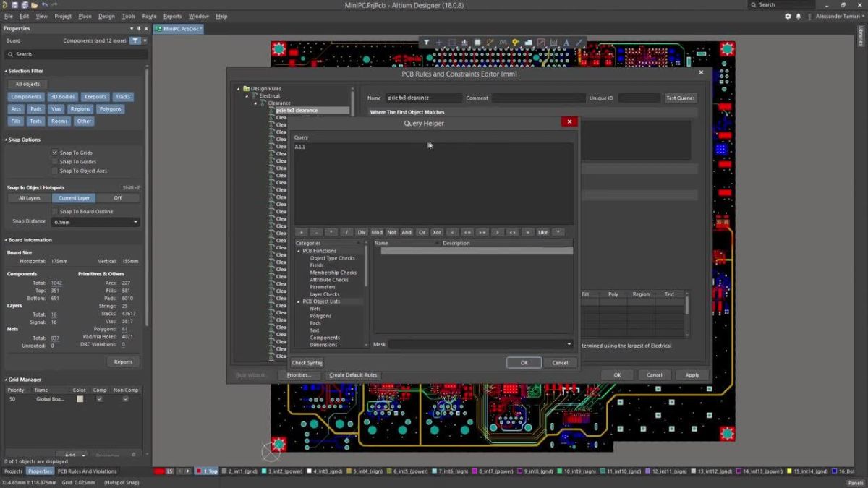This screenshot has height=488, width=868.
Task: Open the Design menu
Action: click(106, 15)
